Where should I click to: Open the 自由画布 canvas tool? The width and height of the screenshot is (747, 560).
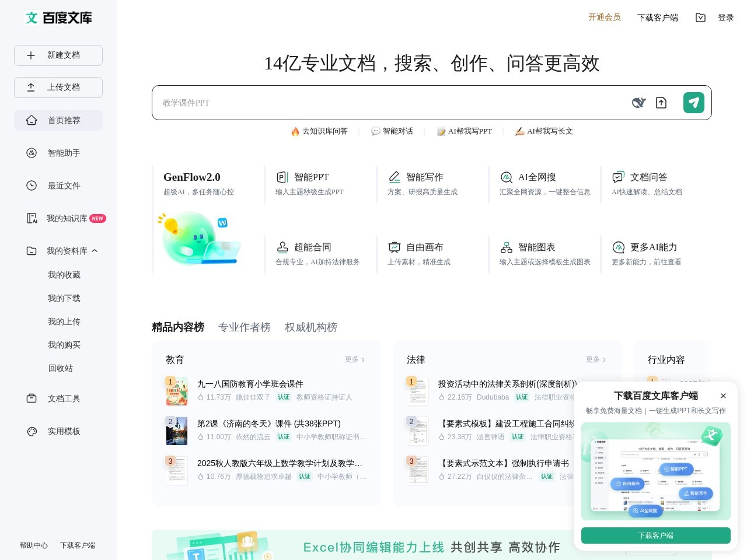[423, 253]
